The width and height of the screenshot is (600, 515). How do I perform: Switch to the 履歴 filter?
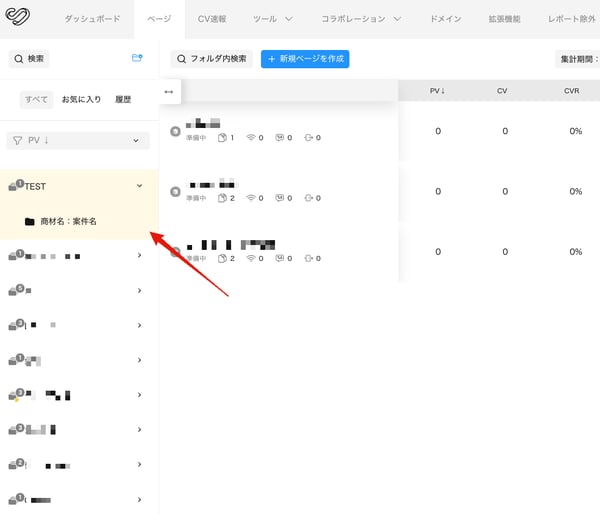coord(123,99)
